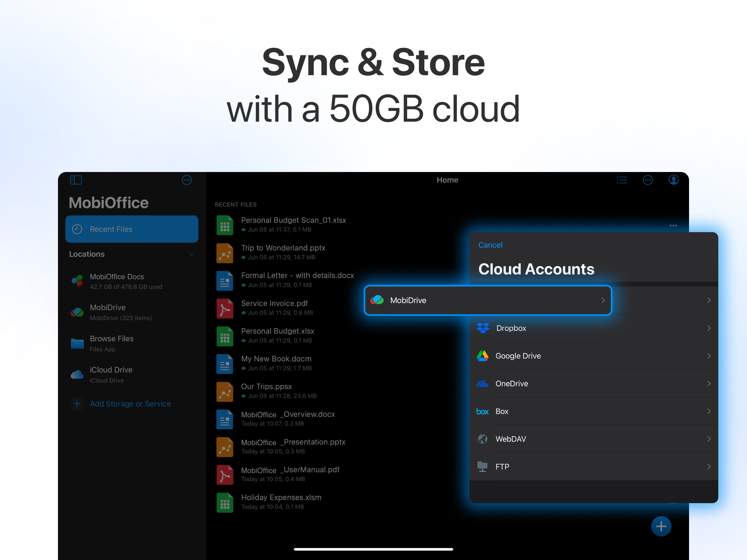Open the user account profile icon
Viewport: 747px width, 560px height.
(674, 180)
